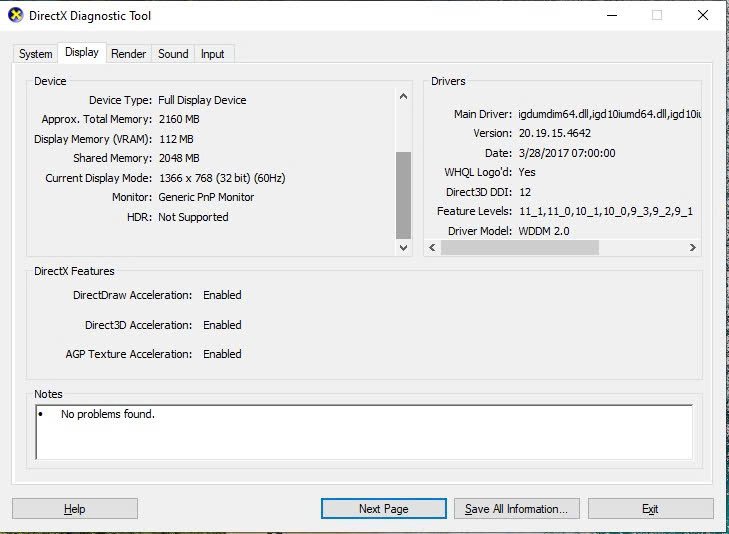Image resolution: width=729 pixels, height=534 pixels.
Task: Click the '112 MB' VRAM value
Action: [176, 139]
